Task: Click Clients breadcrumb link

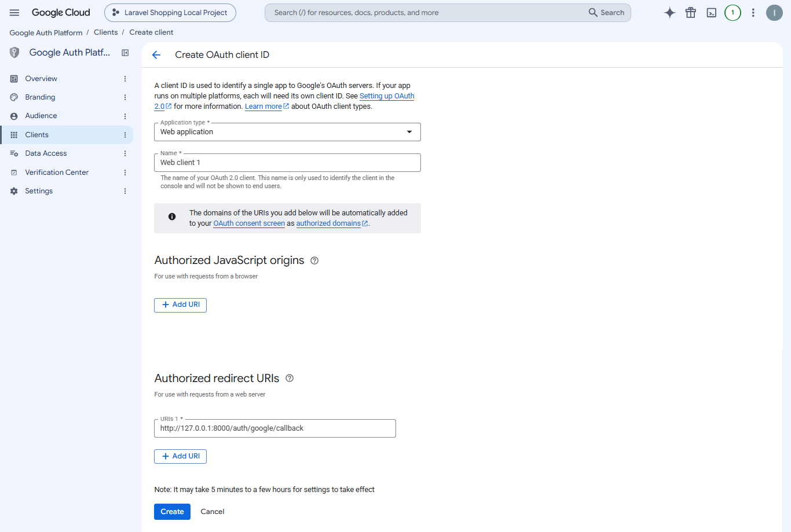Action: [105, 32]
